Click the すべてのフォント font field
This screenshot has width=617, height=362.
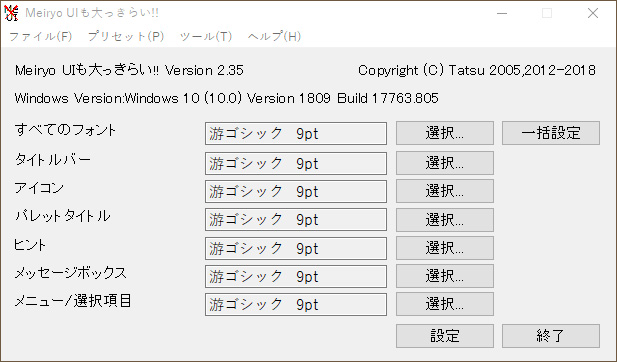click(x=296, y=133)
